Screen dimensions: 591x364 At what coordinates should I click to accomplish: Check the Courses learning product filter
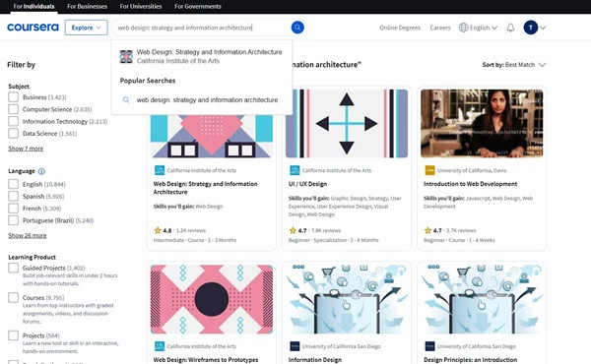coord(13,297)
